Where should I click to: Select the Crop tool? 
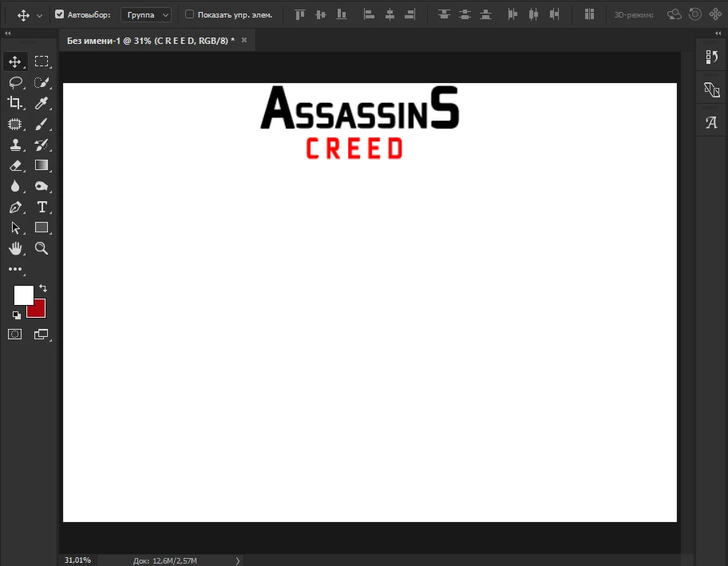14,102
